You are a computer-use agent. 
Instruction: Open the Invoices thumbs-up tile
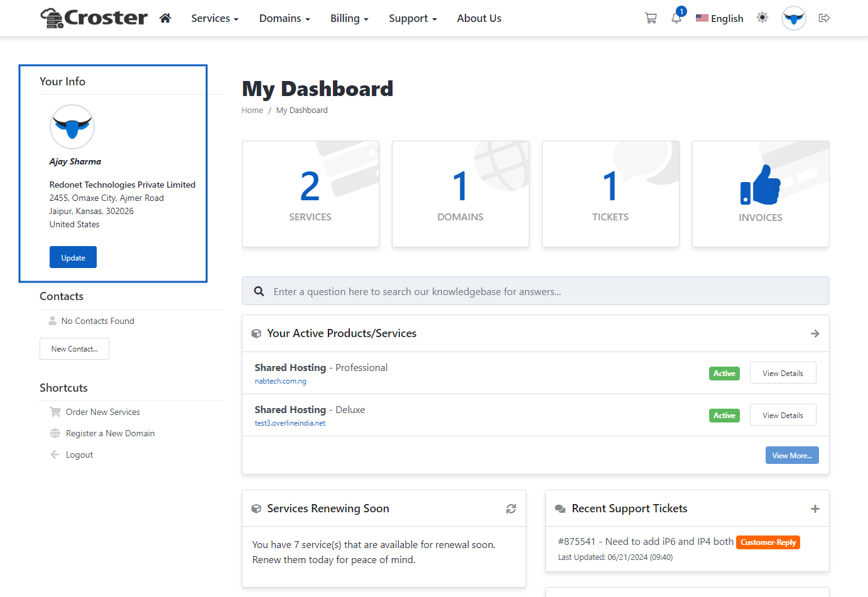click(x=761, y=194)
